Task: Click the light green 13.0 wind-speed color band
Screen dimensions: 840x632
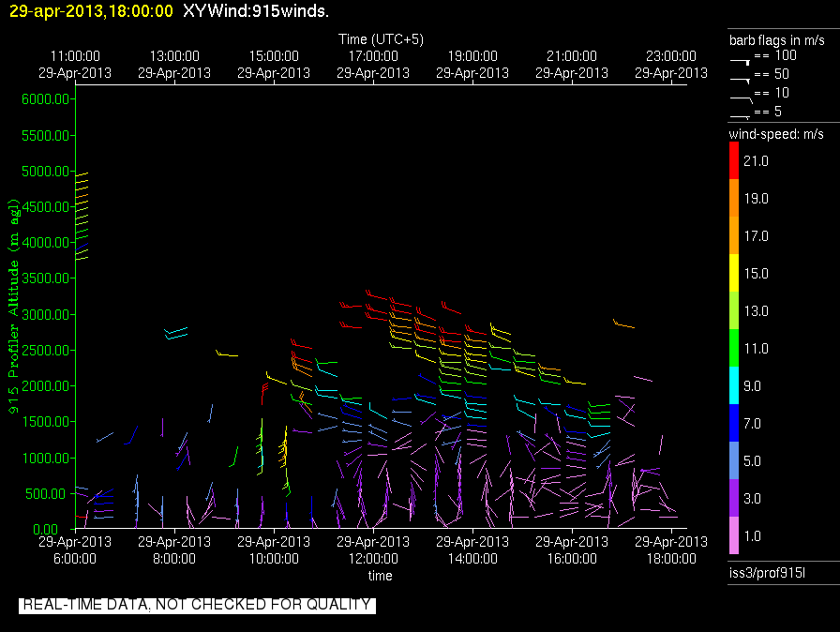Action: tap(734, 310)
